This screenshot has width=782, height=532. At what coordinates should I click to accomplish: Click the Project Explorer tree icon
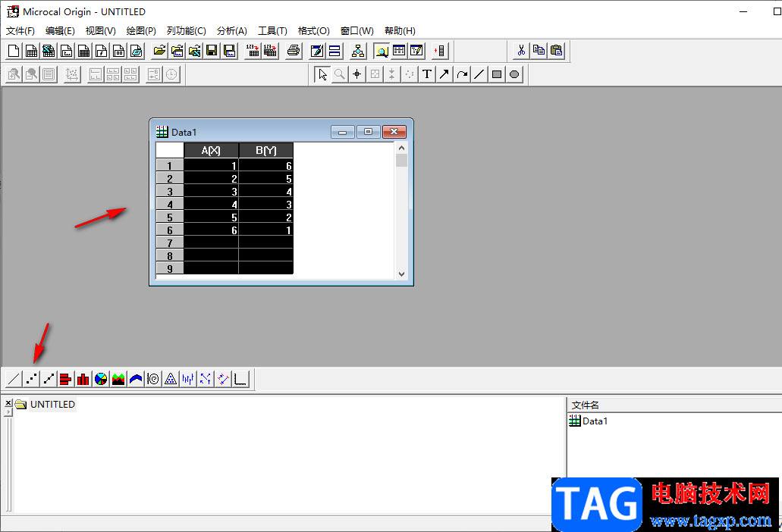[357, 51]
